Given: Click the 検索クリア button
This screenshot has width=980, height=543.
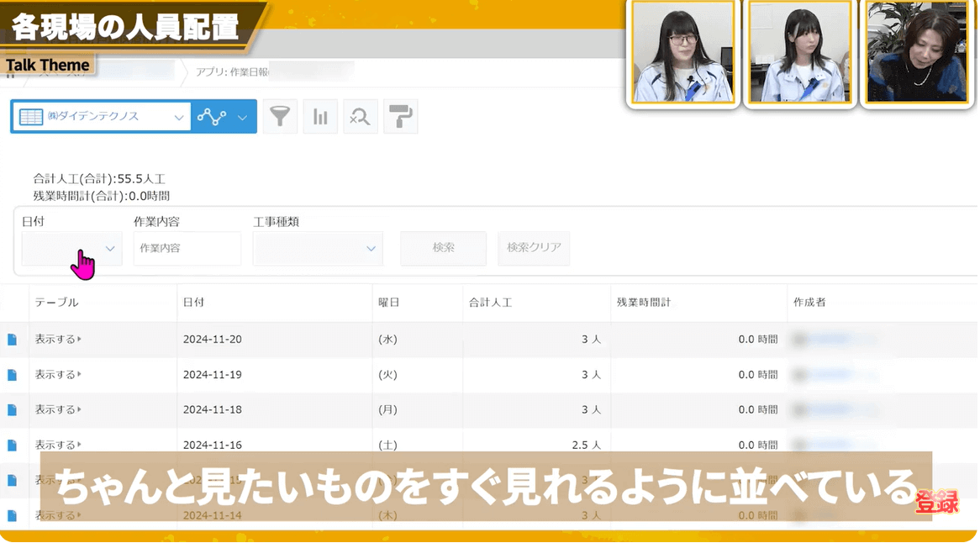Looking at the screenshot, I should (534, 249).
